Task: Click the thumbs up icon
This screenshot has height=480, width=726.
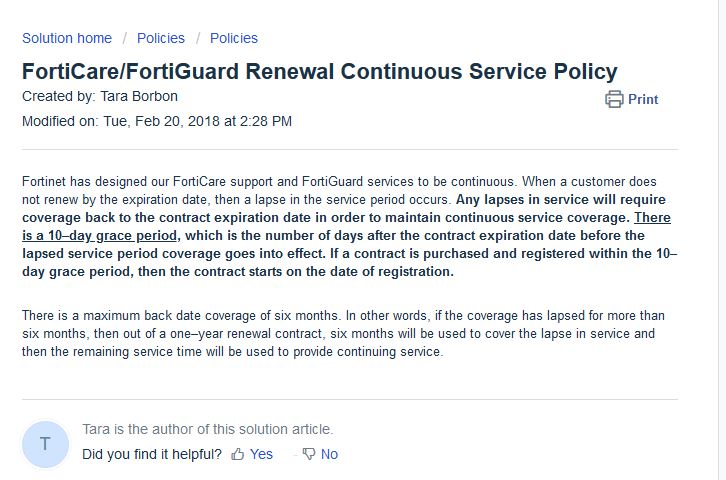Action: pyautogui.click(x=238, y=454)
